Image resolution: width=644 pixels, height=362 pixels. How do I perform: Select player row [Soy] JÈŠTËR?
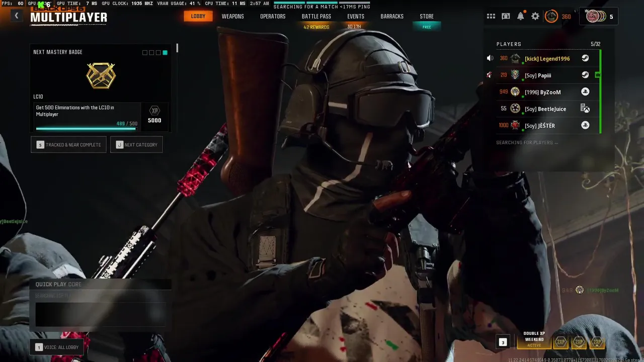click(x=548, y=126)
